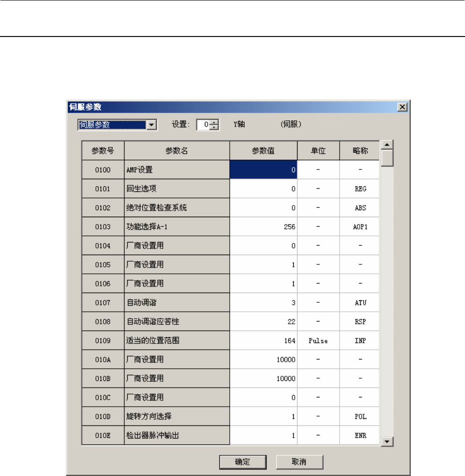The height and width of the screenshot is (476, 465).
Task: Select the 自动调谐 value 3
Action: [263, 303]
